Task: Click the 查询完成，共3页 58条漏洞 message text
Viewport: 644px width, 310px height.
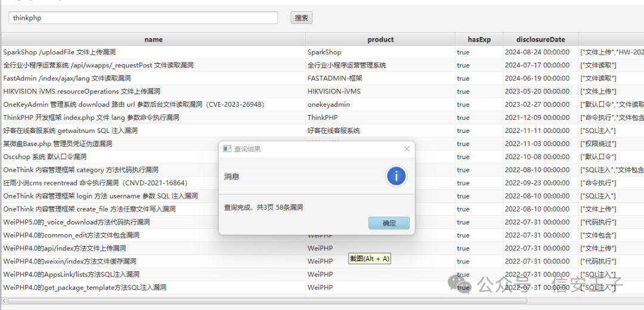Action: [264, 208]
